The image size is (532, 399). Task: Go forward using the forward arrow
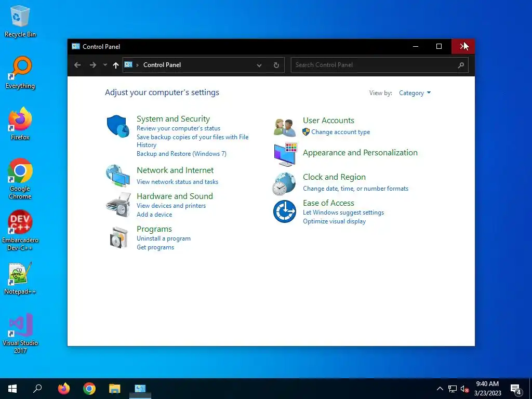pos(92,65)
